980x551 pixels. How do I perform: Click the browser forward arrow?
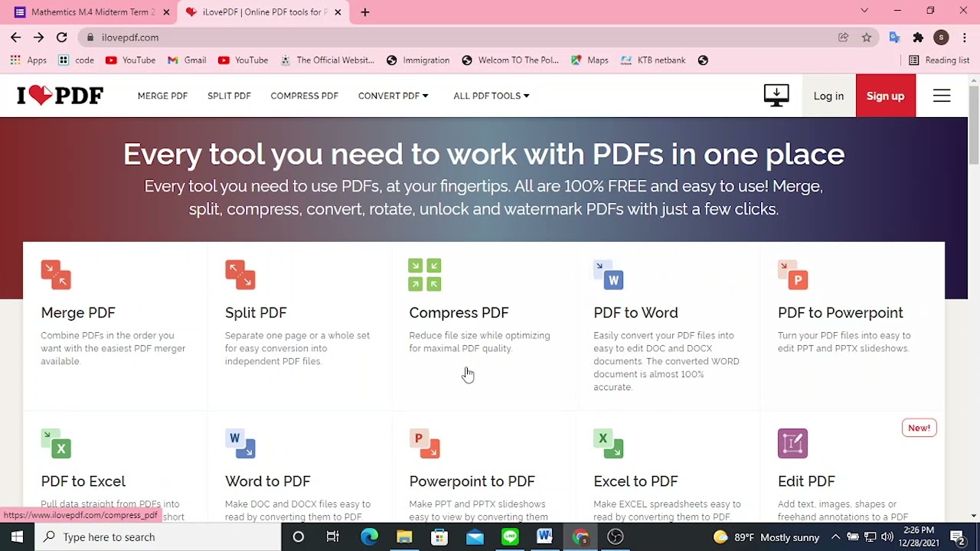tap(38, 37)
